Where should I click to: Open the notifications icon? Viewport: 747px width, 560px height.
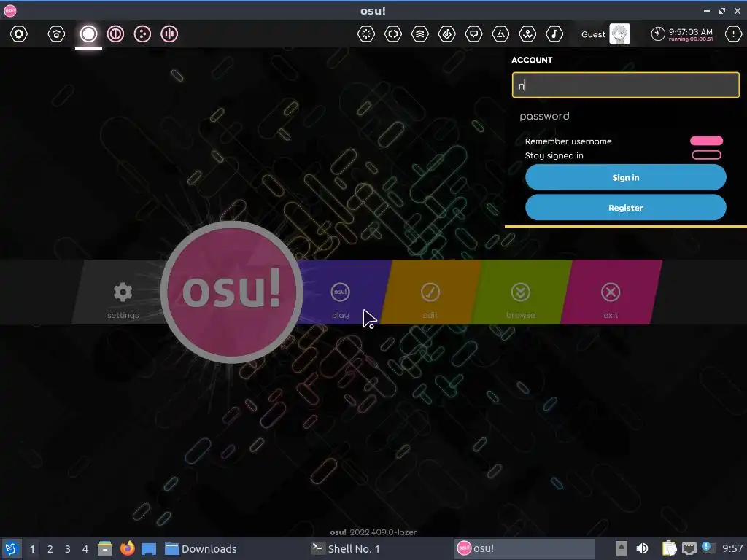(x=733, y=34)
